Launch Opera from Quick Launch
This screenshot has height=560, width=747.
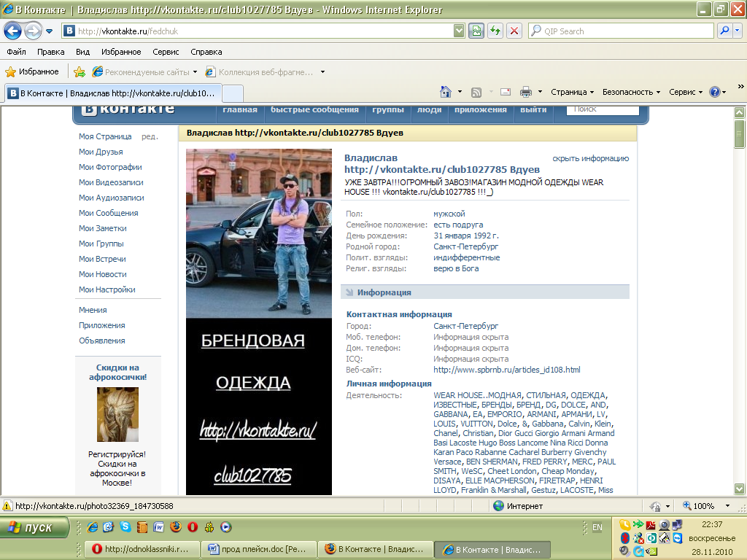[x=193, y=527]
